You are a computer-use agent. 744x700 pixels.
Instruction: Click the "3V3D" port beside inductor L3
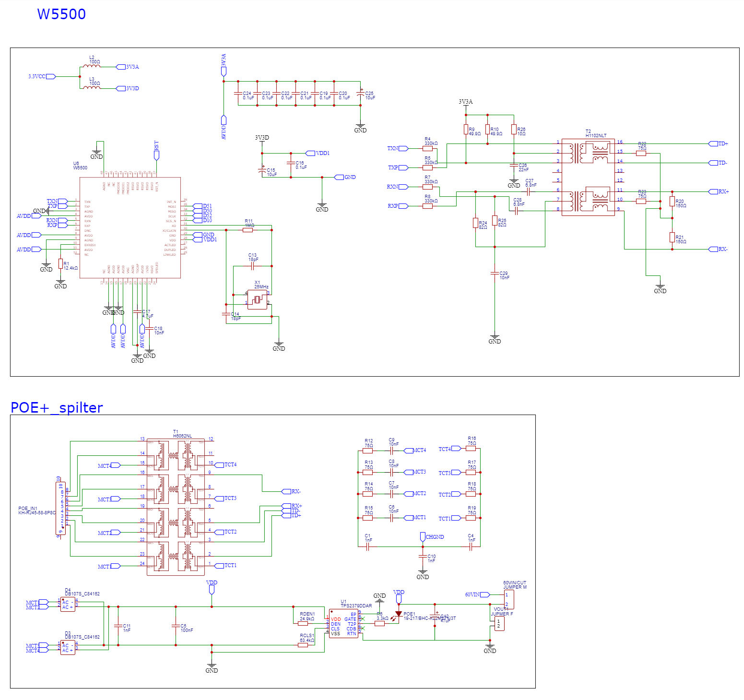[x=128, y=88]
